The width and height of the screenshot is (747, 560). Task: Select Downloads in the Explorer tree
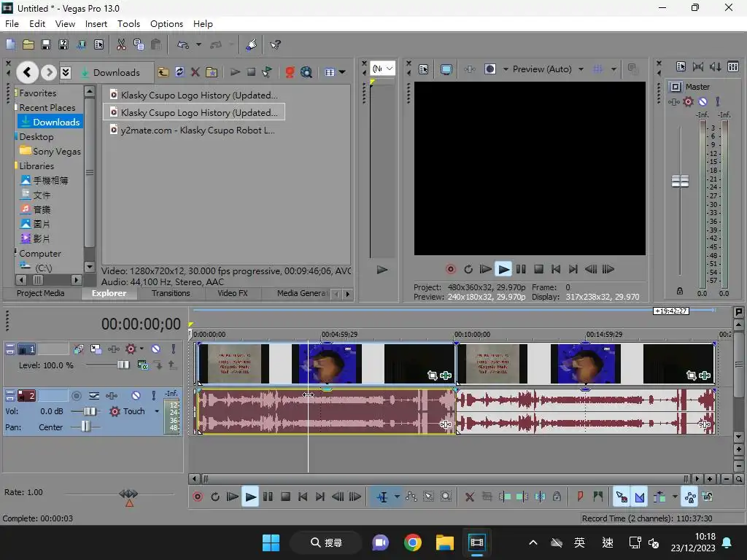(50, 122)
